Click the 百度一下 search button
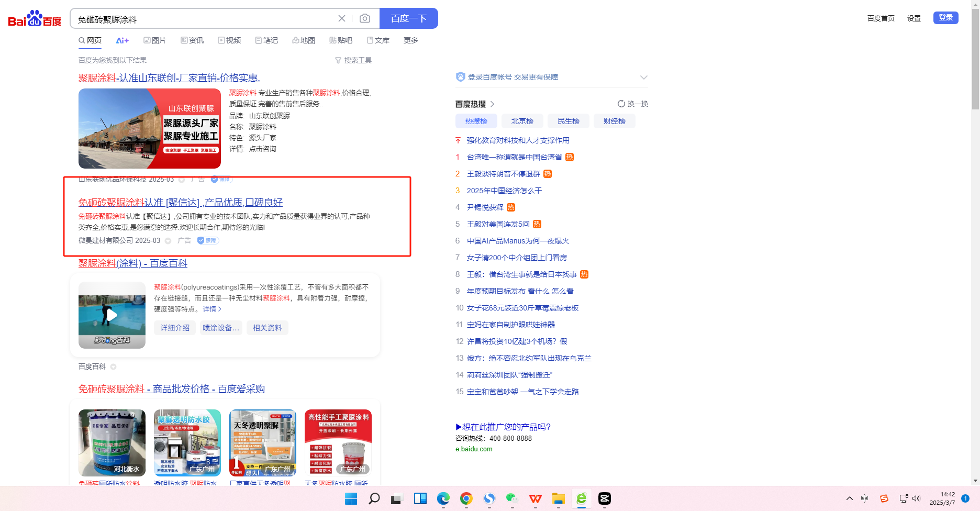This screenshot has width=980, height=511. coord(408,19)
